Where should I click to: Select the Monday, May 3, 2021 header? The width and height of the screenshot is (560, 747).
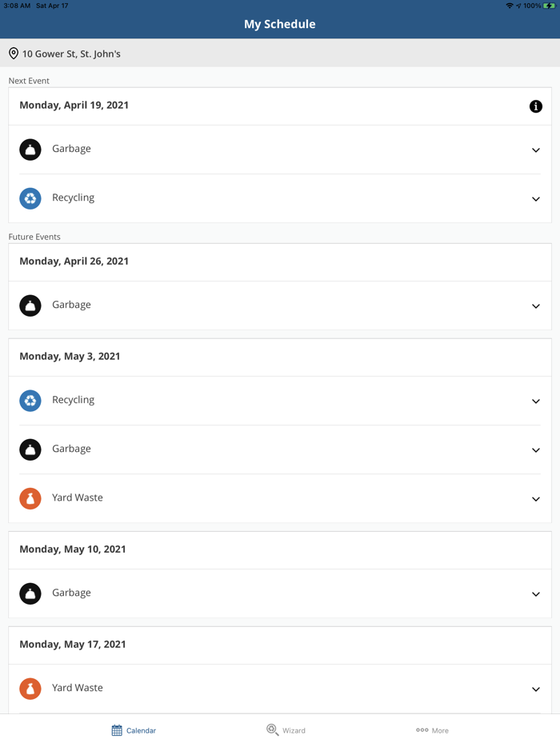pyautogui.click(x=70, y=357)
